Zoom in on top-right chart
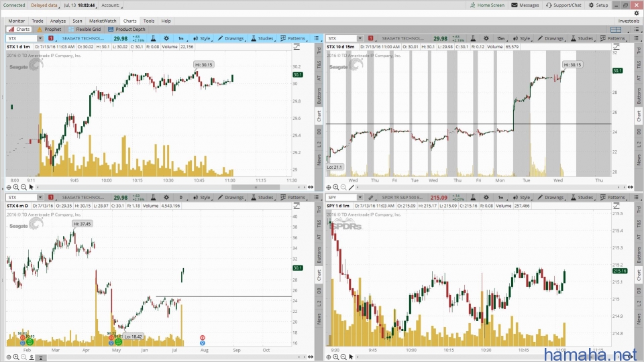 click(336, 188)
